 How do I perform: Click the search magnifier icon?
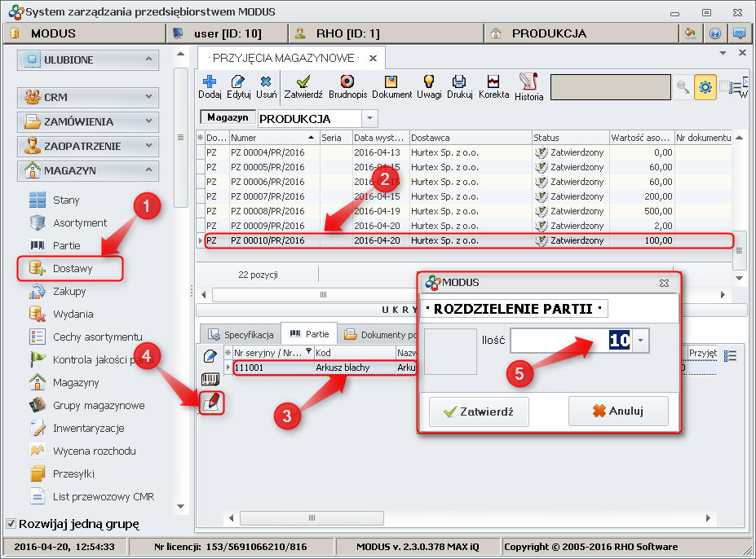683,87
